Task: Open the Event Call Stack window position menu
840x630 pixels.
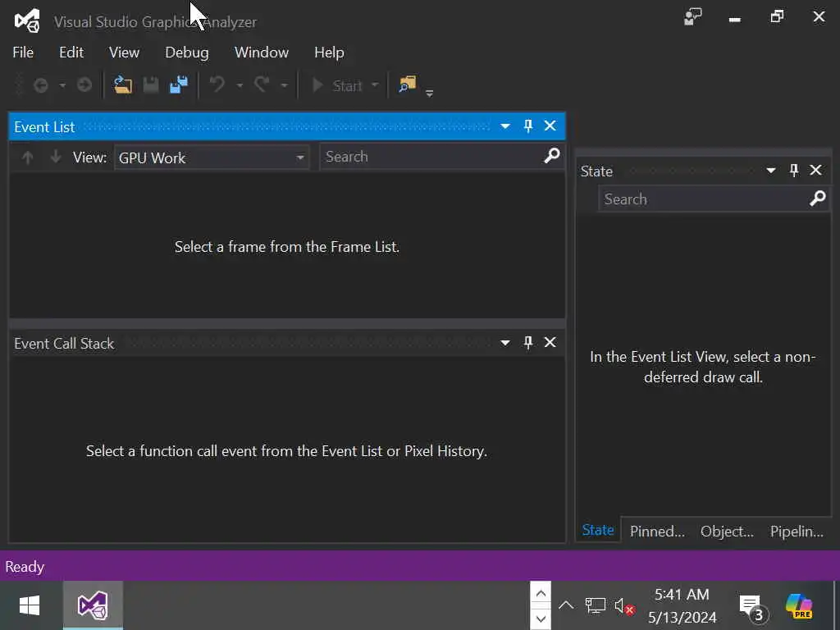Action: click(x=505, y=343)
